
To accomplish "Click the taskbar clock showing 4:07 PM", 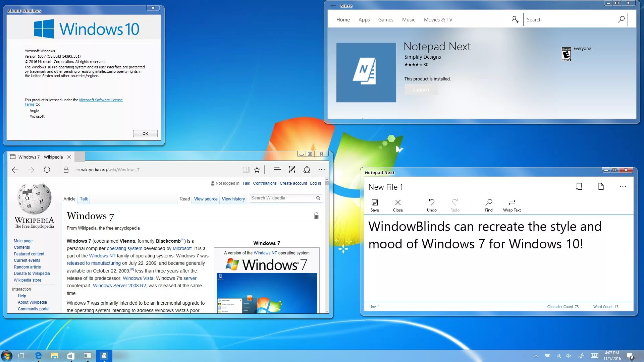I will (x=612, y=356).
